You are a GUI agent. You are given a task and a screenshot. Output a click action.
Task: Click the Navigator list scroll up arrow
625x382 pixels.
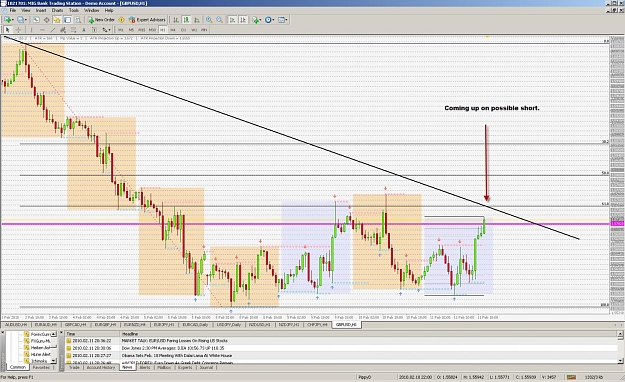pos(54,334)
